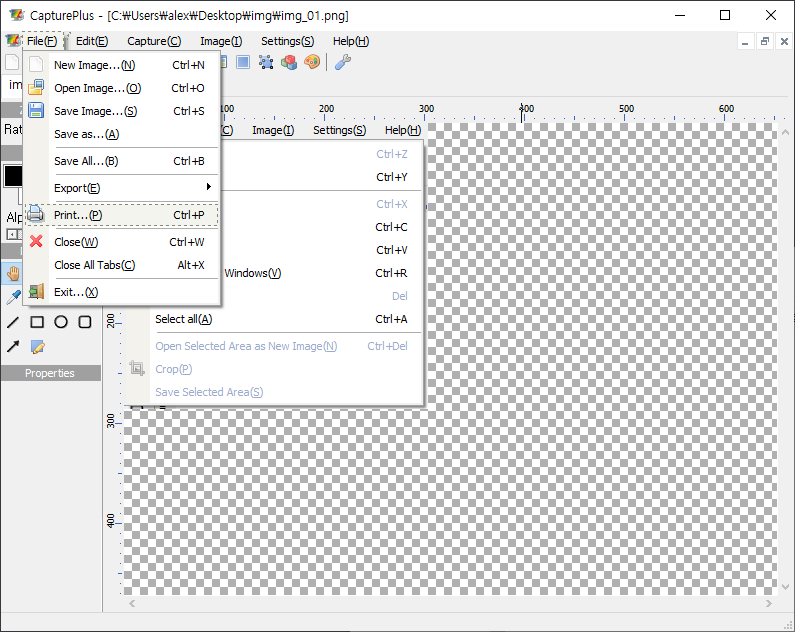Click the colored cubes toolbar icon

point(289,62)
